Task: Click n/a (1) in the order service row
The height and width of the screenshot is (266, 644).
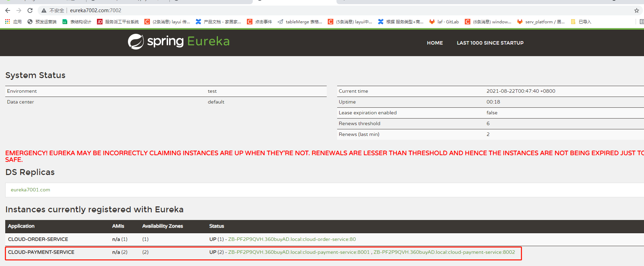Action: [x=120, y=239]
